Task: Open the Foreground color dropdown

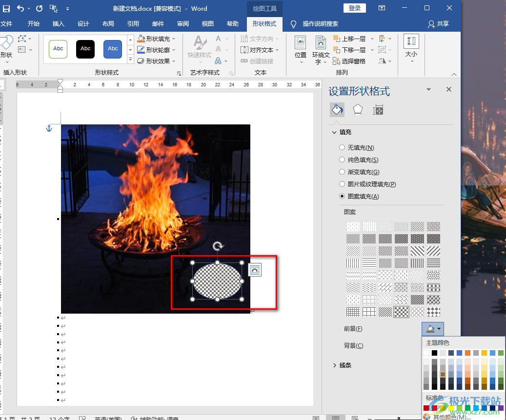Action: point(433,329)
